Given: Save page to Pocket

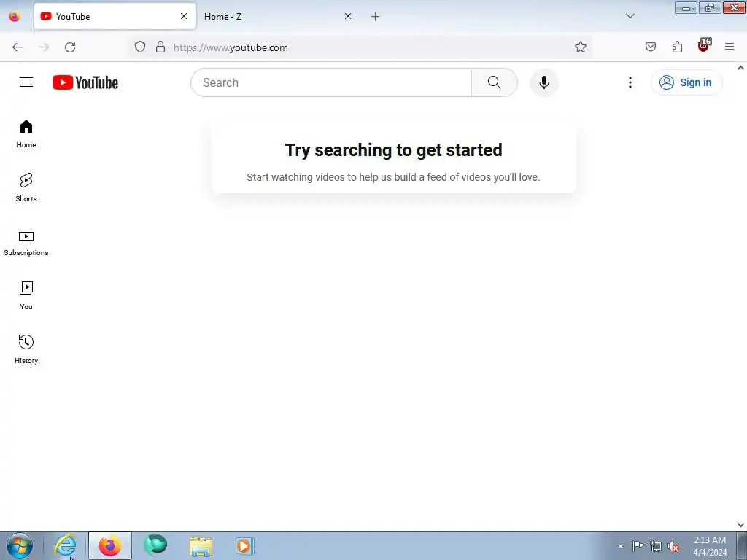Looking at the screenshot, I should click(x=650, y=47).
